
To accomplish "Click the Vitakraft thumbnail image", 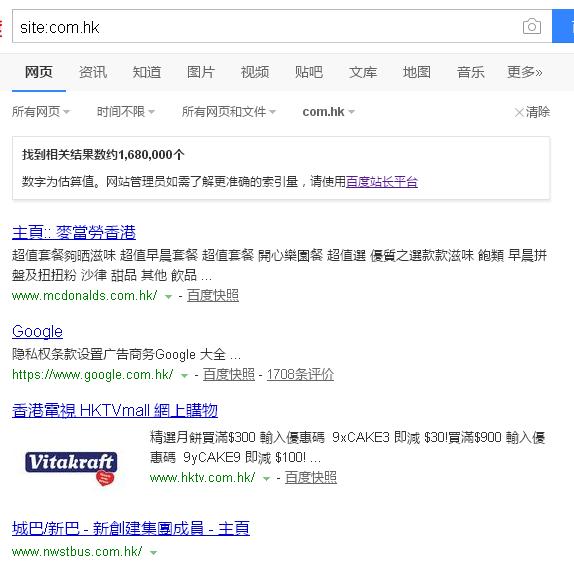I will (71, 469).
